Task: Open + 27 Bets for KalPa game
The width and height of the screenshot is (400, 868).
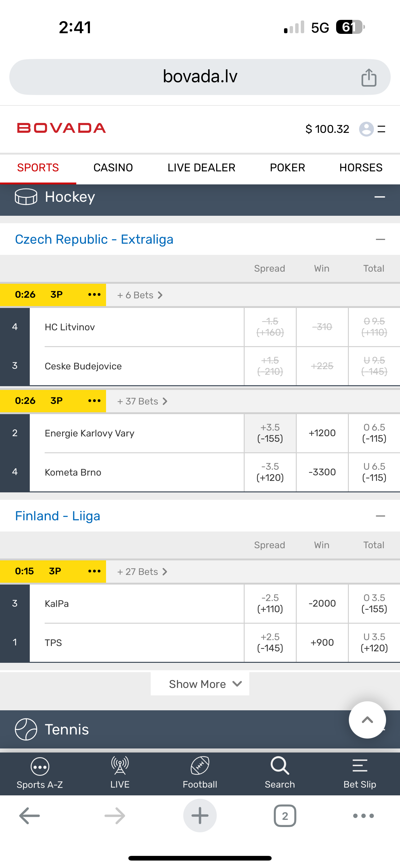Action: point(142,572)
